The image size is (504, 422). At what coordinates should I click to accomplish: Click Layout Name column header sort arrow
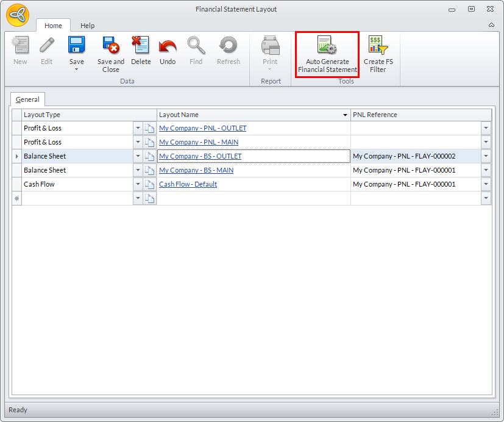tap(345, 115)
